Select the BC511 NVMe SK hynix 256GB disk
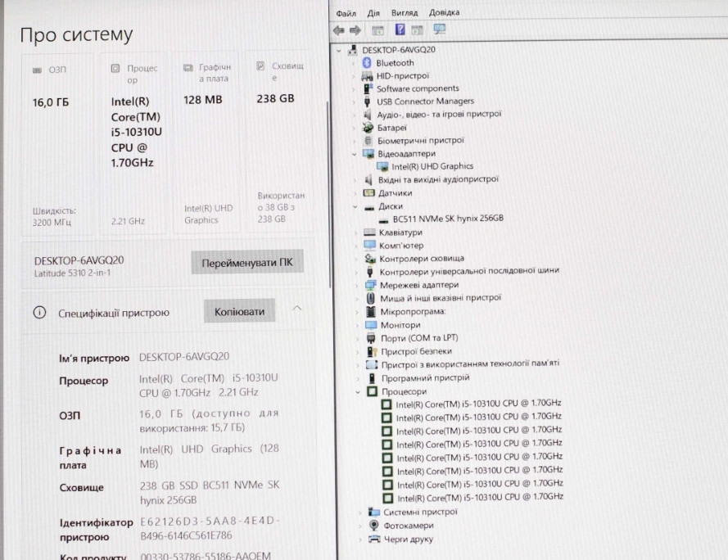 [447, 219]
